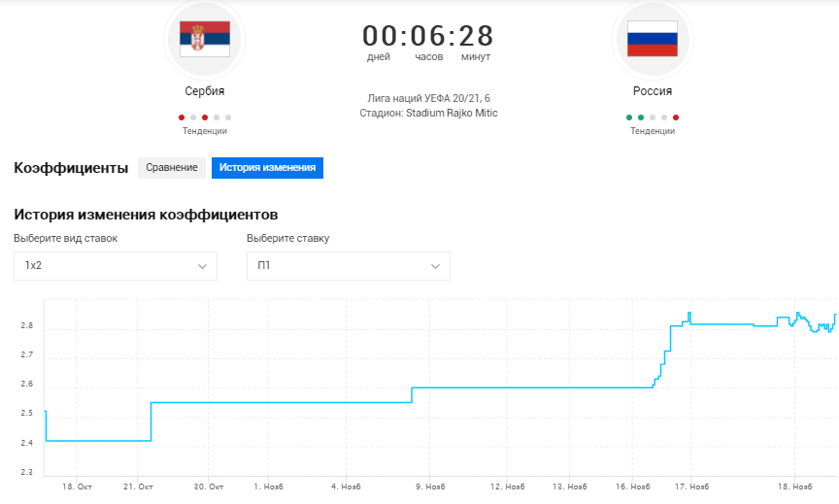Viewport: 839px width, 504px height.
Task: Click Russia's last red trend dot
Action: point(676,118)
